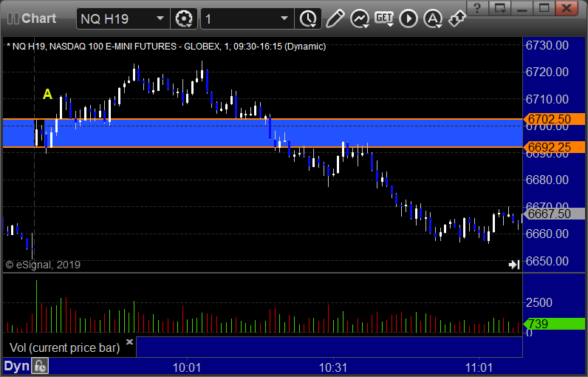Viewport: 588px width, 377px height.
Task: Close the chart window with red X
Action: [567, 7]
